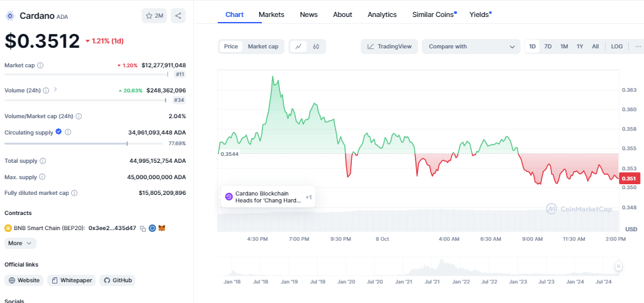Add Cardano to watchlist via star button
The image size is (644, 303).
(x=154, y=16)
